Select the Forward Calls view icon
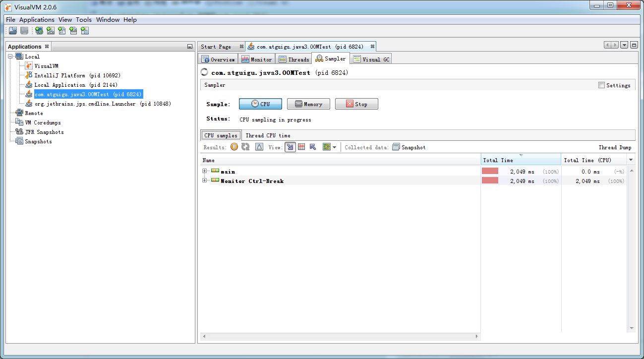644x359 pixels. click(x=290, y=147)
